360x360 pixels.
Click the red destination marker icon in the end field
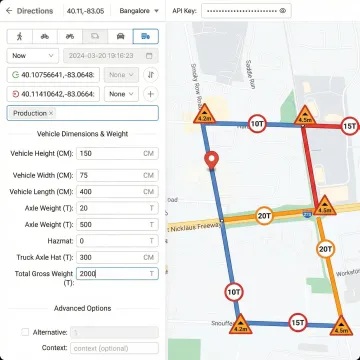click(x=15, y=94)
